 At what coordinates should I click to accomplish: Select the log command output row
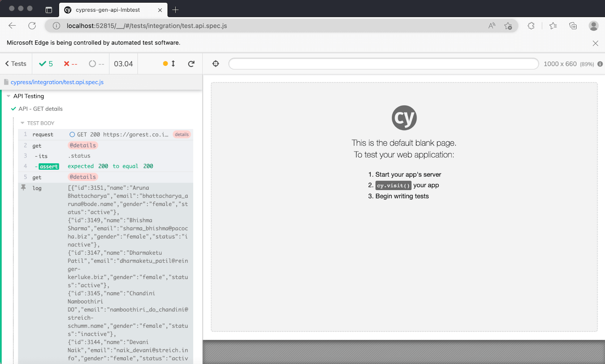point(105,273)
